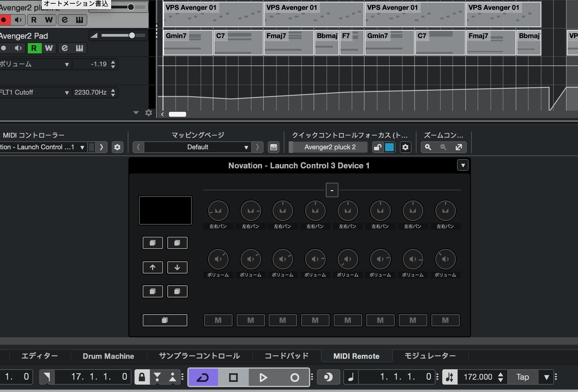Image resolution: width=578 pixels, height=392 pixels.
Task: Click the transport Record button
Action: [x=295, y=377]
